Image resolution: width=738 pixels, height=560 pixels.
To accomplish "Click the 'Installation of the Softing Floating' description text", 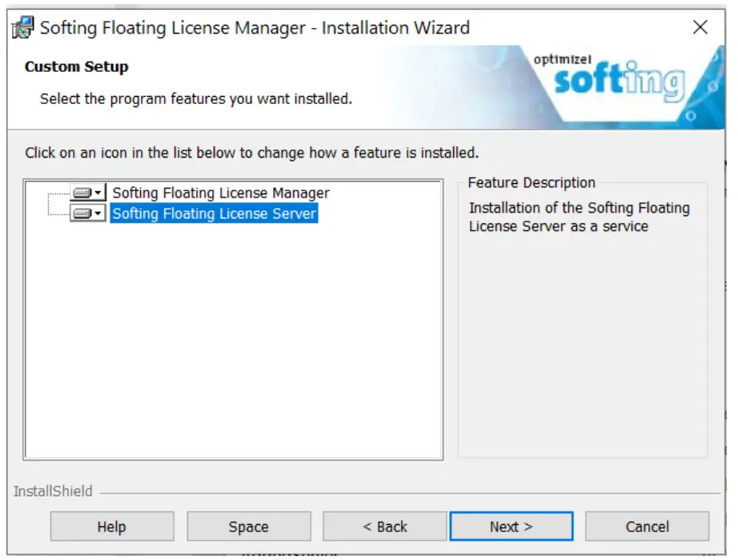I will 580,217.
